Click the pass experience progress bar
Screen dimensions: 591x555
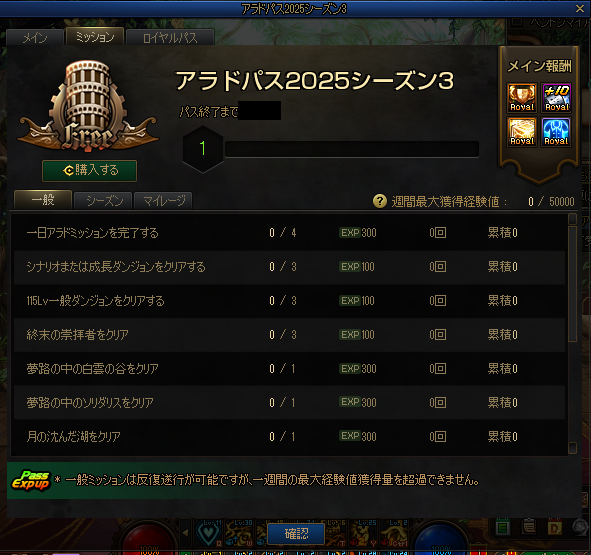click(352, 149)
